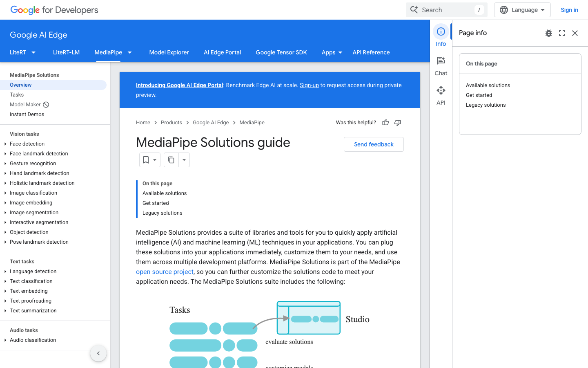
Task: Open Image embedding in the sidebar
Action: click(31, 203)
